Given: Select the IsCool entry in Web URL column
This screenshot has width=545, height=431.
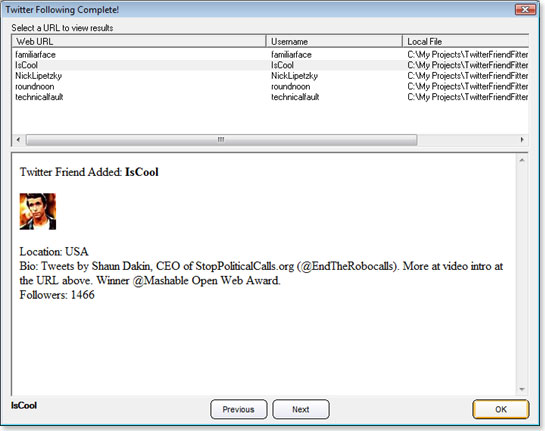Looking at the screenshot, I should click(26, 65).
